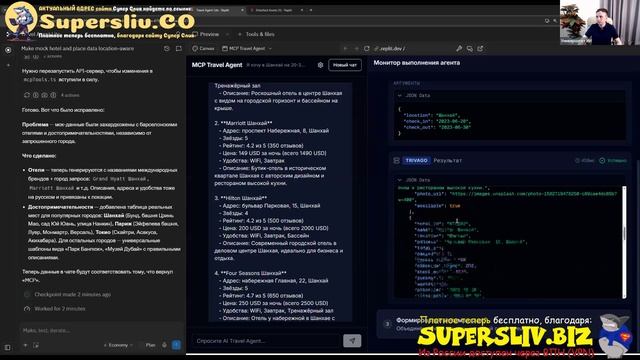Click the Результат label
This screenshot has width=640, height=360.
(x=447, y=160)
